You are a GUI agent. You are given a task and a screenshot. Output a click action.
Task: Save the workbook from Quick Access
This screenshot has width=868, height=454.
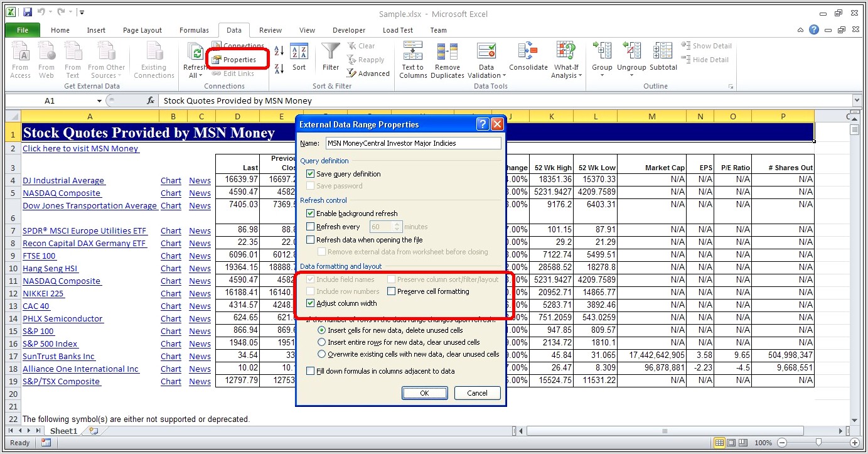(27, 13)
